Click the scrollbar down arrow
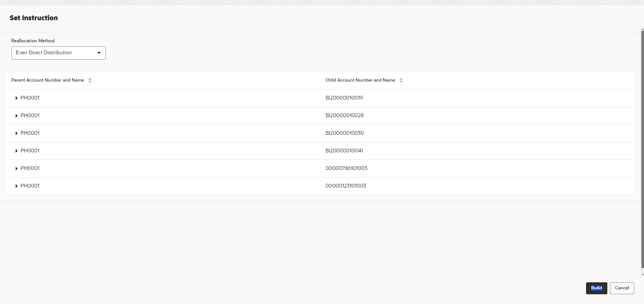The width and height of the screenshot is (644, 304). pos(643,275)
